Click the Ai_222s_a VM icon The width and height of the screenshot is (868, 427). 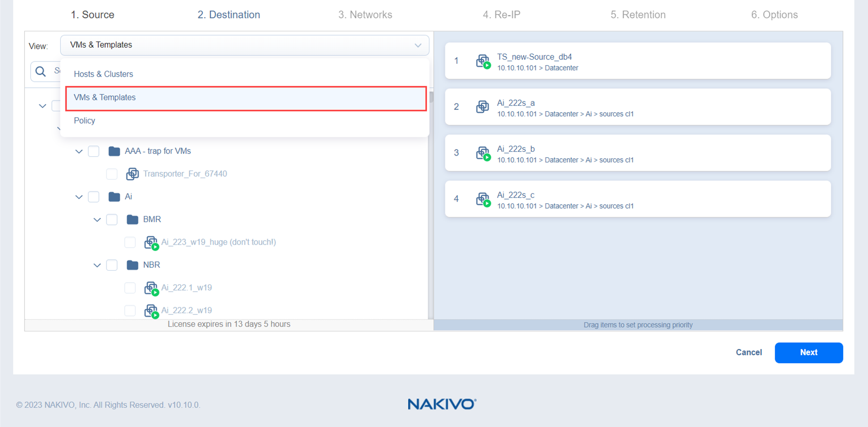point(482,107)
